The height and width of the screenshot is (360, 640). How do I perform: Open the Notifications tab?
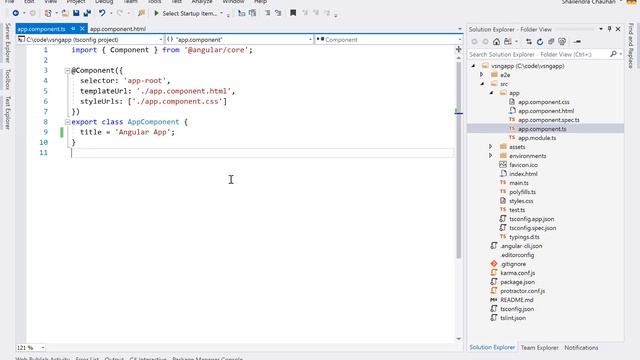click(581, 348)
